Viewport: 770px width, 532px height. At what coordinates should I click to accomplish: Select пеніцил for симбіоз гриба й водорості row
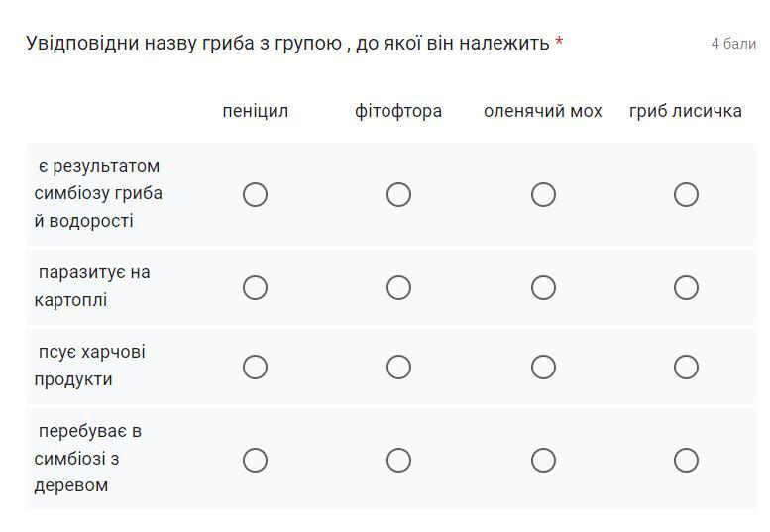[255, 194]
